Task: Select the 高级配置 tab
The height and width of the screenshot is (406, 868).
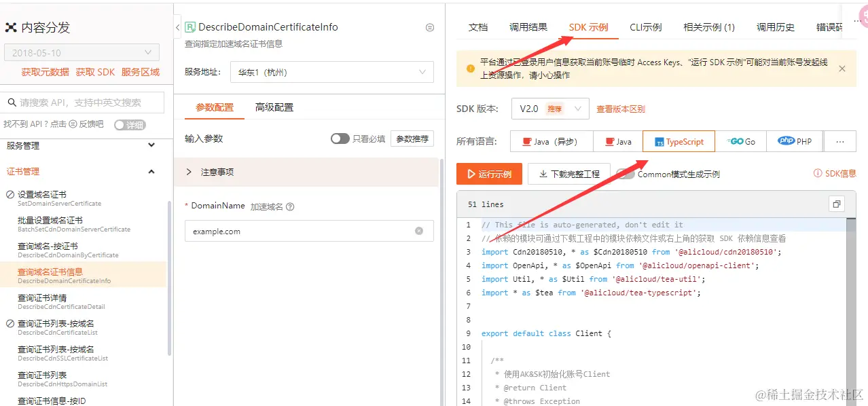Action: pos(274,107)
